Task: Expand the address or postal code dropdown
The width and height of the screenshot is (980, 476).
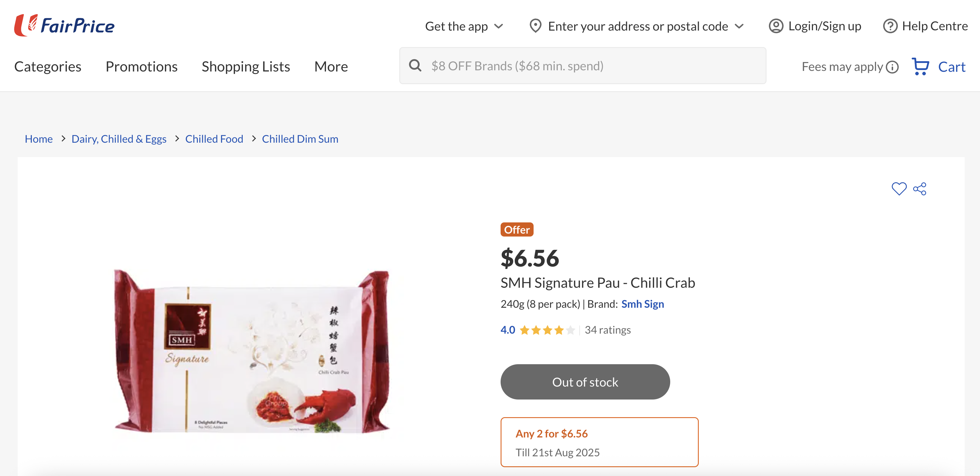Action: (739, 26)
